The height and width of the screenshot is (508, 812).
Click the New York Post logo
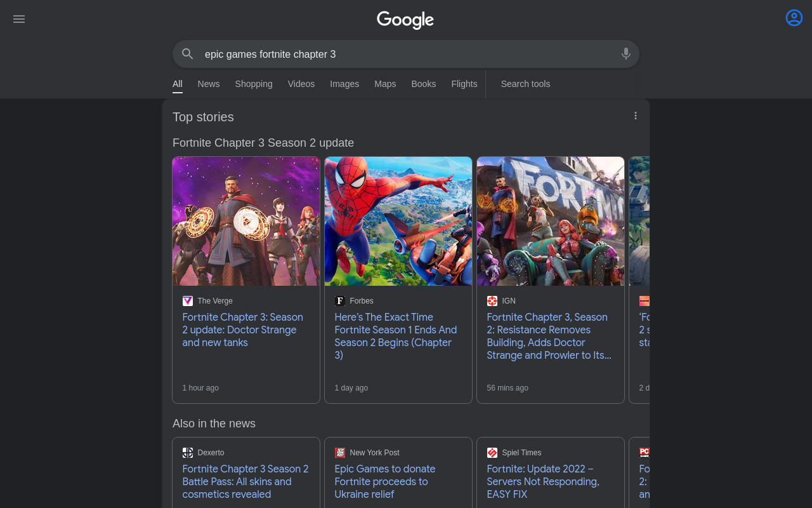pyautogui.click(x=340, y=453)
